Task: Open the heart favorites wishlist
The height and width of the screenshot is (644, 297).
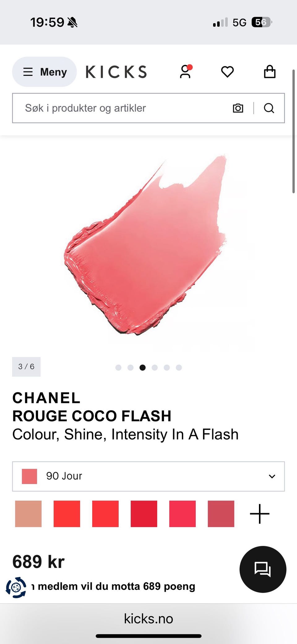Action: (227, 72)
